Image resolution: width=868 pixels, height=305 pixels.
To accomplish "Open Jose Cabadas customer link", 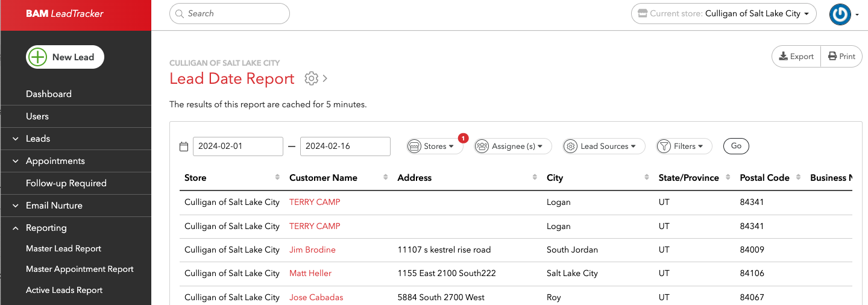I will (x=316, y=297).
